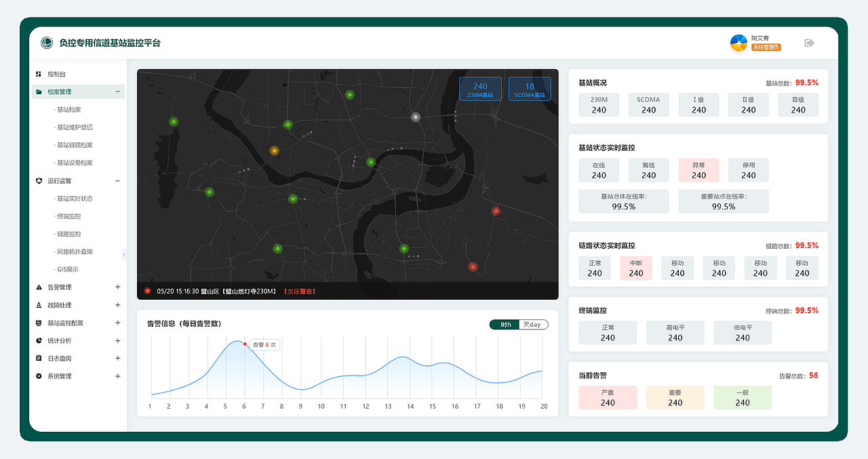Expand 告警管理 with its plus sign

click(x=117, y=287)
